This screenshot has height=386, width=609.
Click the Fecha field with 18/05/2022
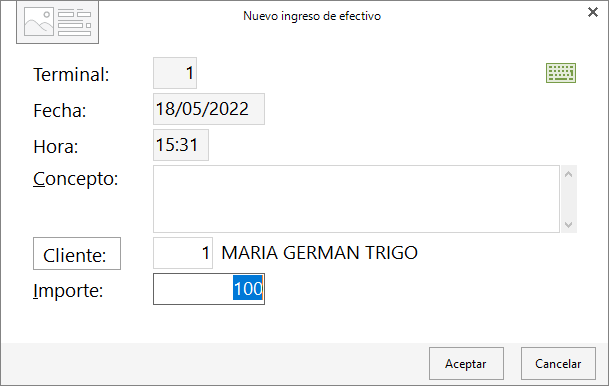pyautogui.click(x=209, y=109)
